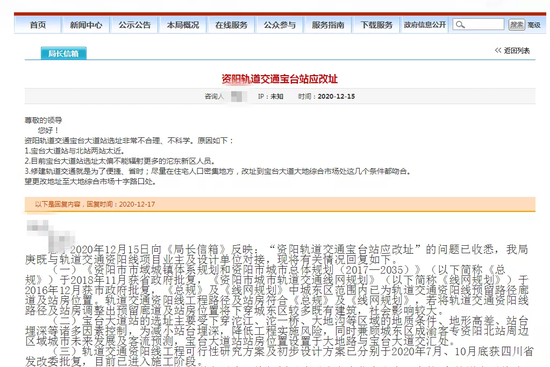The image size is (550, 367).
Task: Open the 首页 menu item
Action: pos(38,25)
